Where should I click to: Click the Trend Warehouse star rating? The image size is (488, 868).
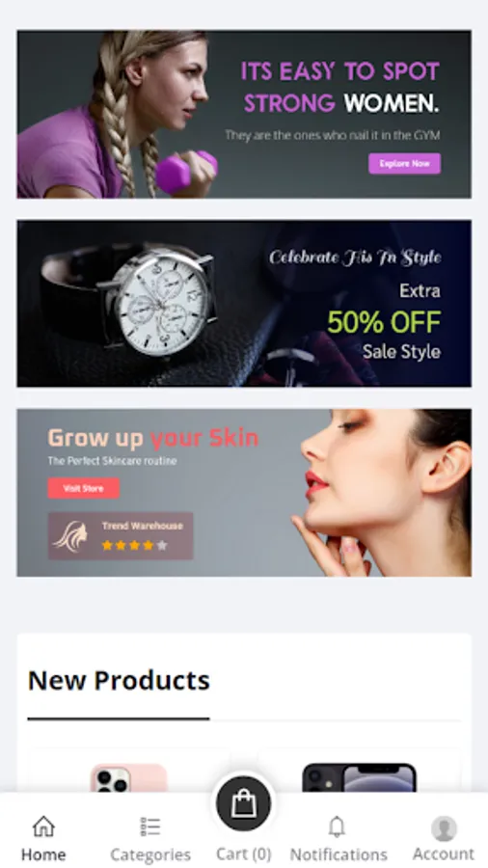click(x=134, y=545)
